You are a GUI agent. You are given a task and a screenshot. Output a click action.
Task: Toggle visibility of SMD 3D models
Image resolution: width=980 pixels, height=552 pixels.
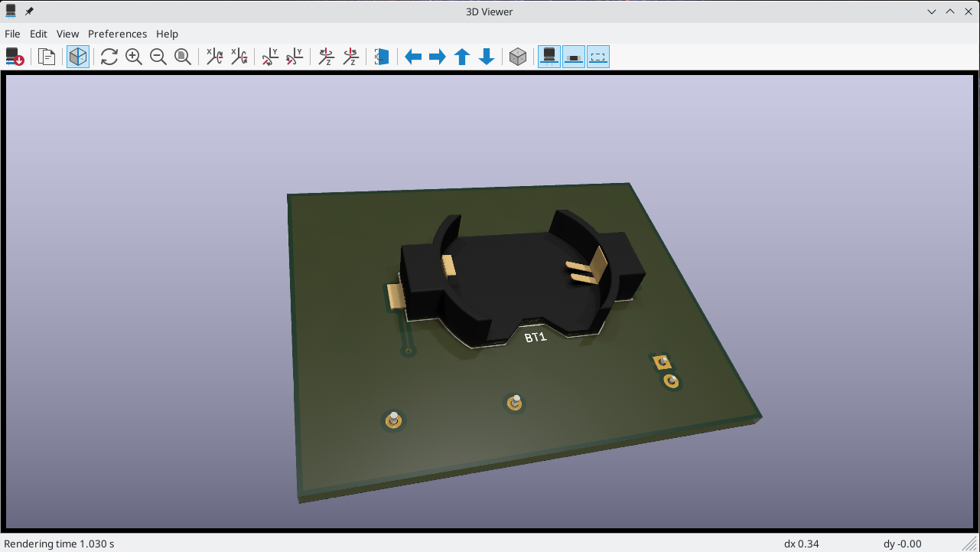coord(573,56)
